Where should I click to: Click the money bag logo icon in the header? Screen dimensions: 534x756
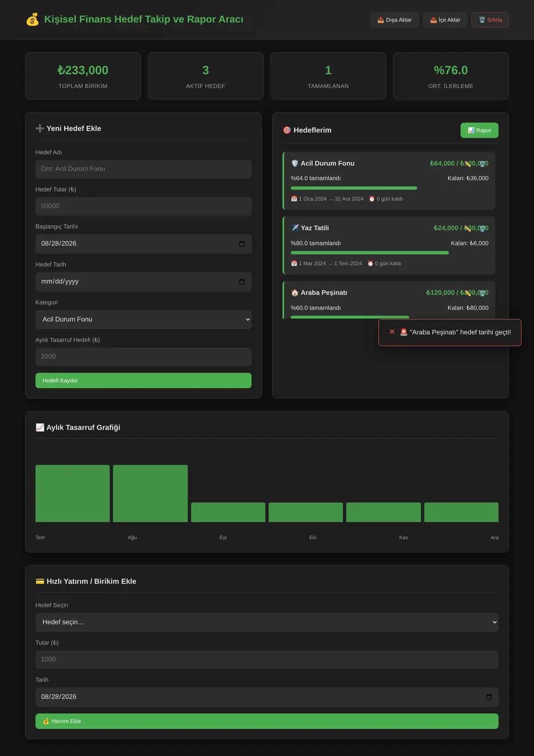pyautogui.click(x=32, y=20)
